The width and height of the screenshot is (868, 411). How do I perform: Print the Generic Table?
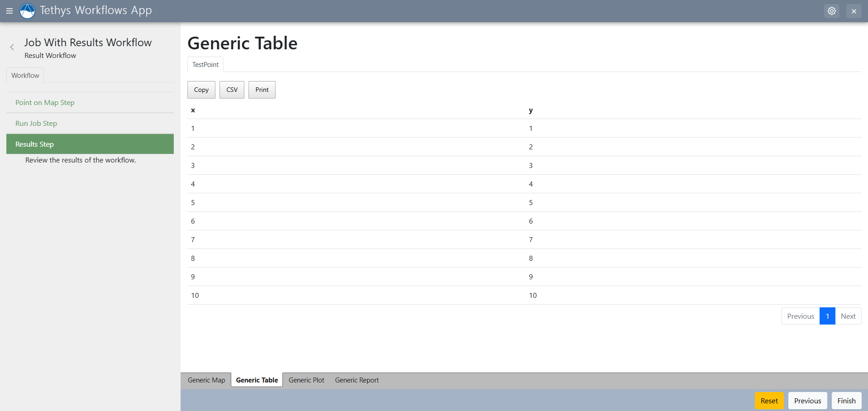(262, 90)
